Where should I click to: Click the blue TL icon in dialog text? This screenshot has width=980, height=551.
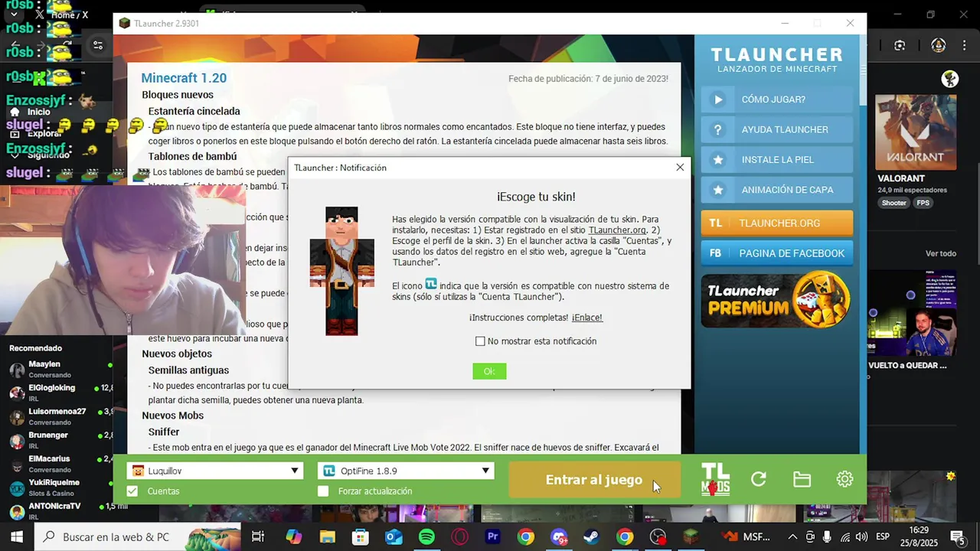click(431, 284)
